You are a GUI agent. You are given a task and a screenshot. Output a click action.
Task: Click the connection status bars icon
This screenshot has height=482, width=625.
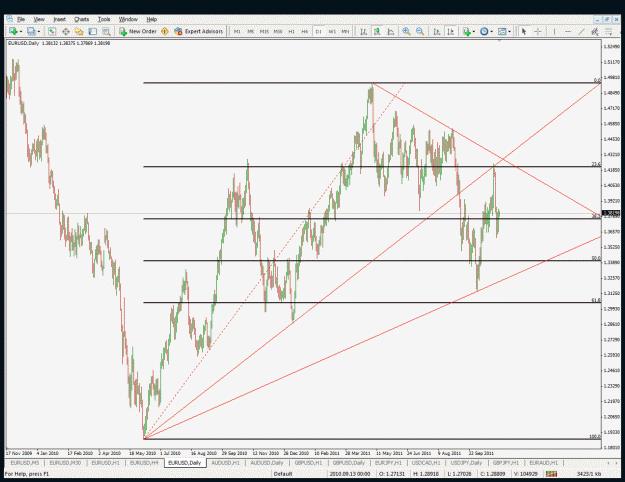552,474
